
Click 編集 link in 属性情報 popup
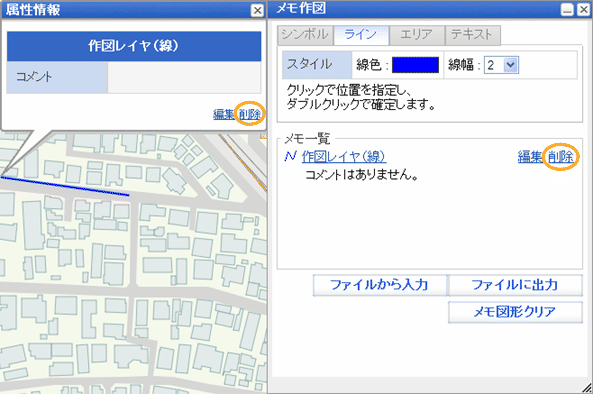pos(224,114)
